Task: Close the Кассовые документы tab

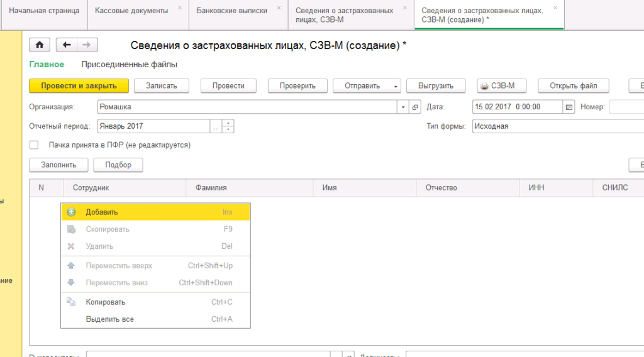Action: 180,8
